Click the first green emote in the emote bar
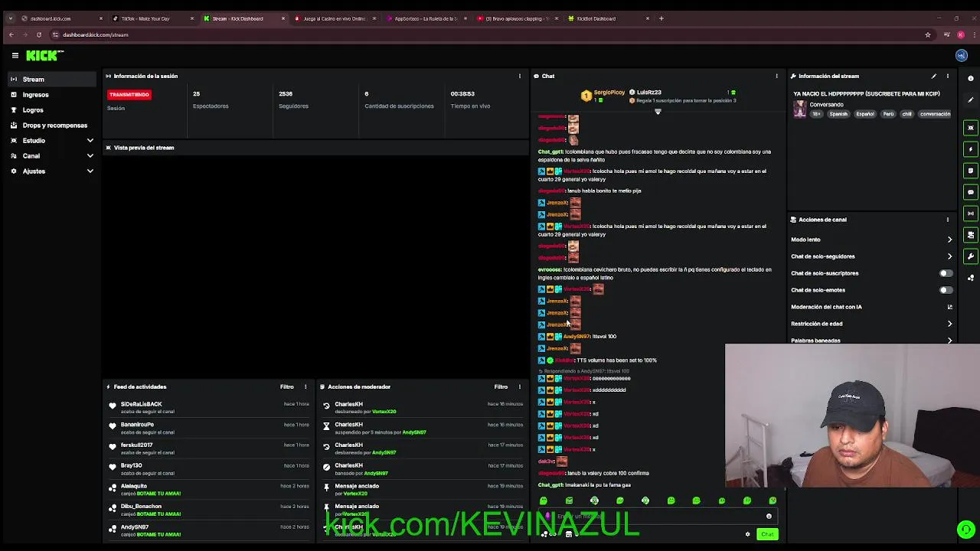980x551 pixels. click(544, 500)
